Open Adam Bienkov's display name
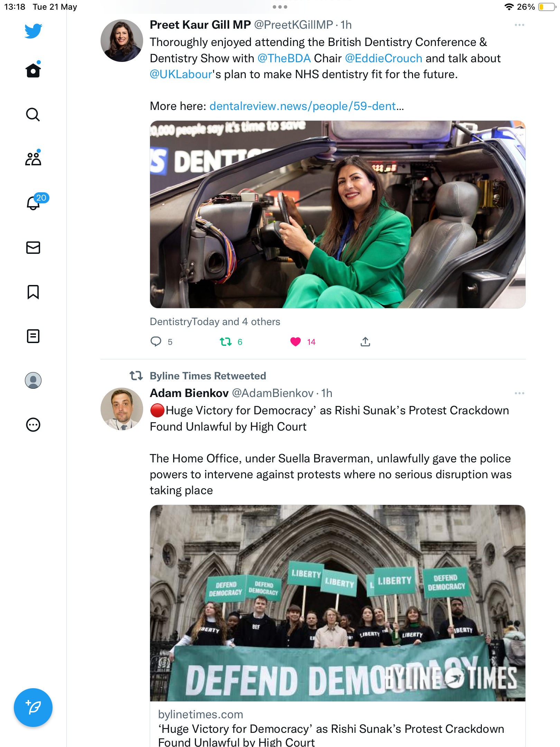Image resolution: width=560 pixels, height=747 pixels. click(189, 393)
